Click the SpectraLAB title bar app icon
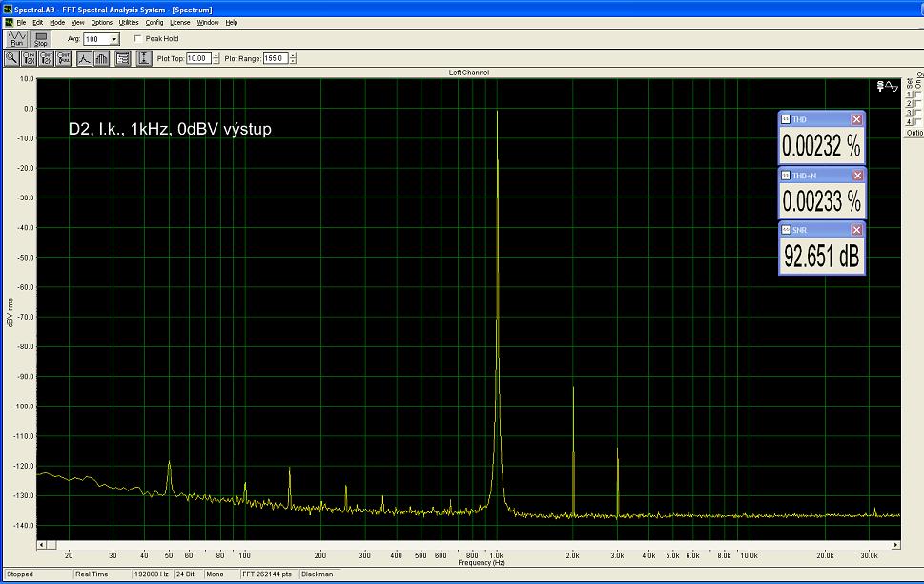924x584 pixels. pos(7,10)
